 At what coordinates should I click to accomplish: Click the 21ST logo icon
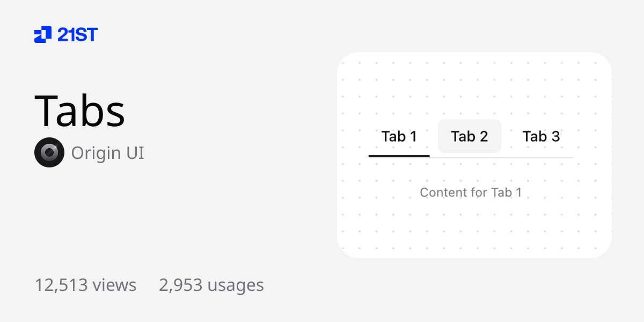coord(43,34)
